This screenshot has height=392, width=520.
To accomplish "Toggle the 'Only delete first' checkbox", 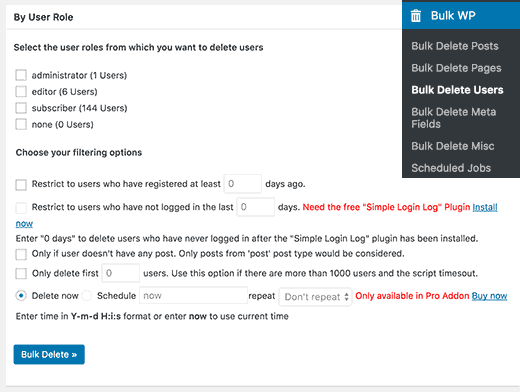I will coord(21,274).
